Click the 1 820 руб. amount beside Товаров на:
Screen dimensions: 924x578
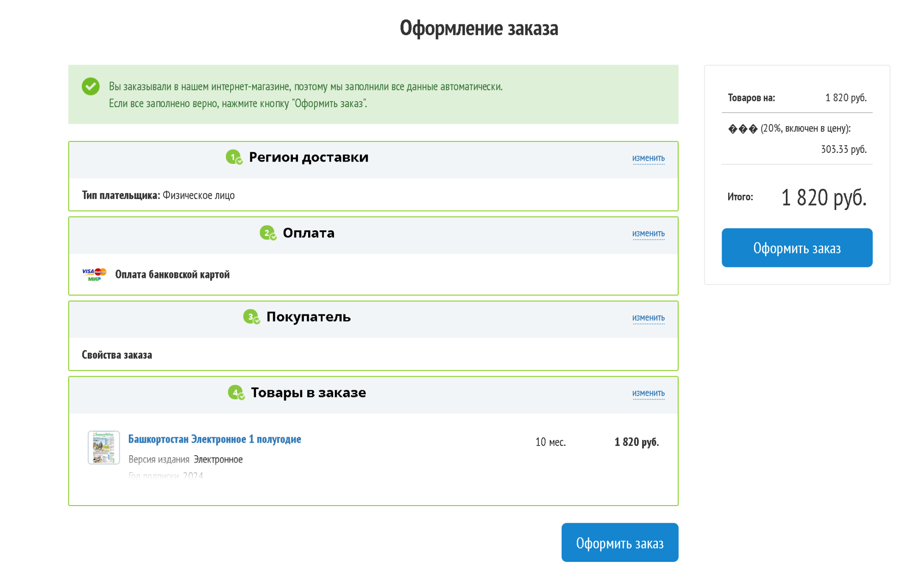846,98
